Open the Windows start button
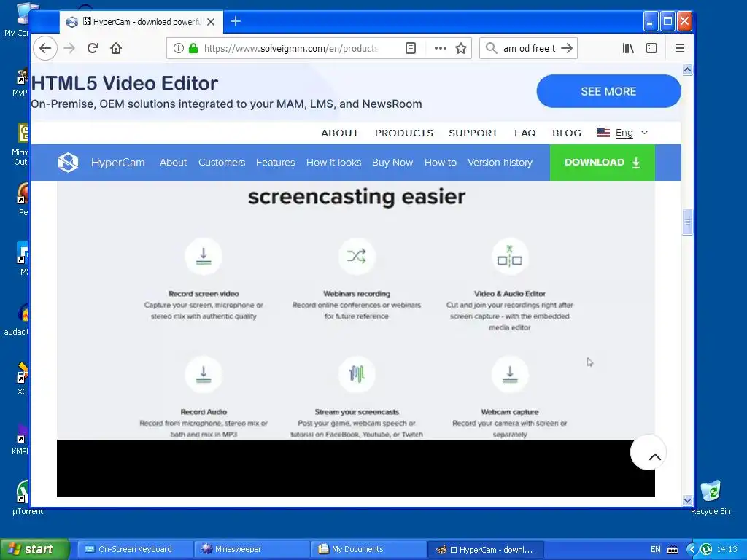The image size is (747, 560). point(35,549)
